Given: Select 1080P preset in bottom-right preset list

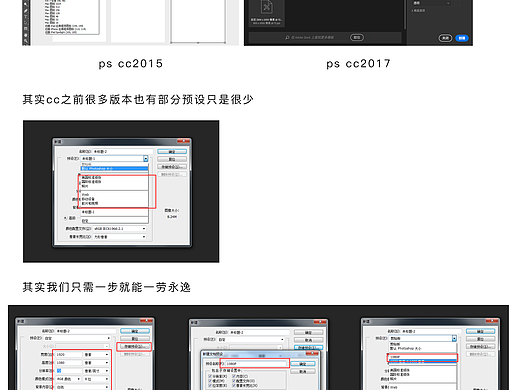Looking at the screenshot, I should (423, 357).
